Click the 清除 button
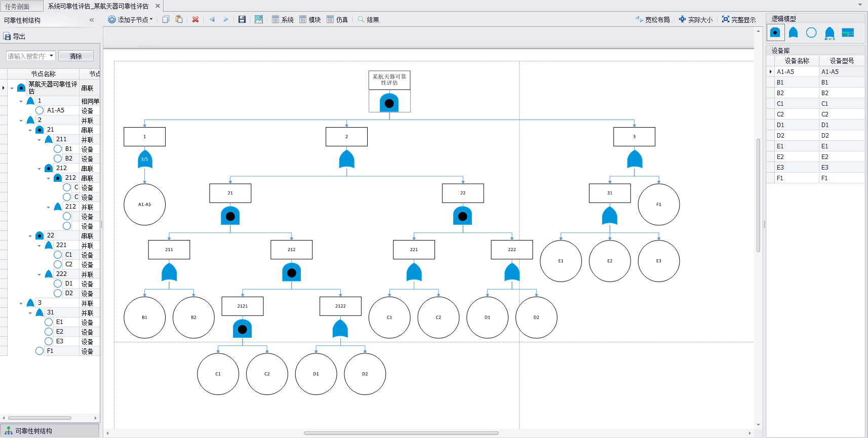 click(76, 56)
